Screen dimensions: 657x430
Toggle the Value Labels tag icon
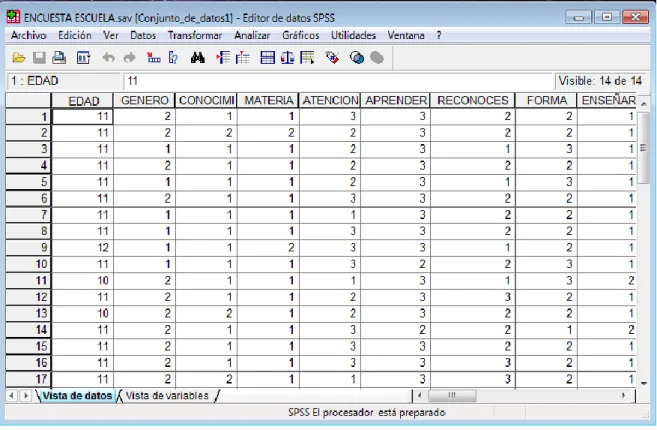click(x=332, y=58)
